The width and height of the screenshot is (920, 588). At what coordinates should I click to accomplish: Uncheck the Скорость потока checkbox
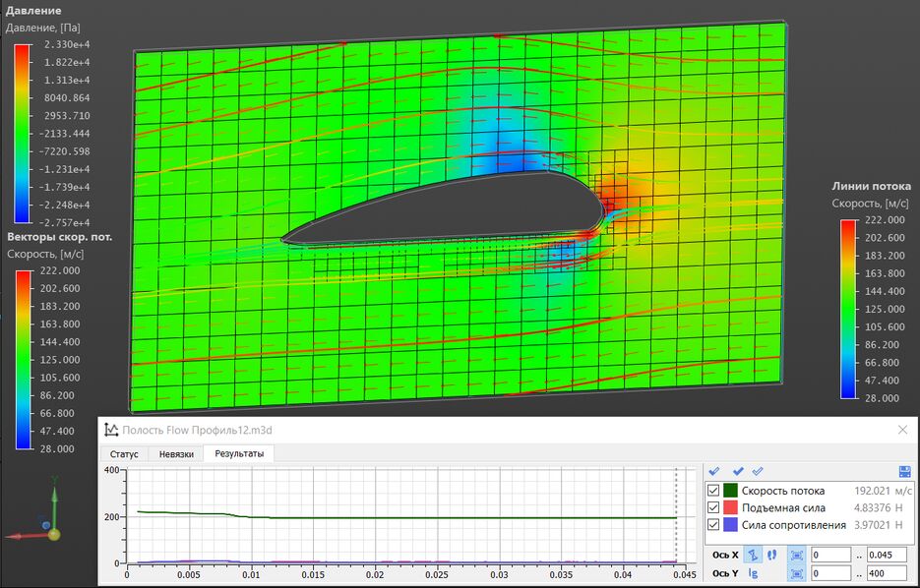click(x=714, y=491)
